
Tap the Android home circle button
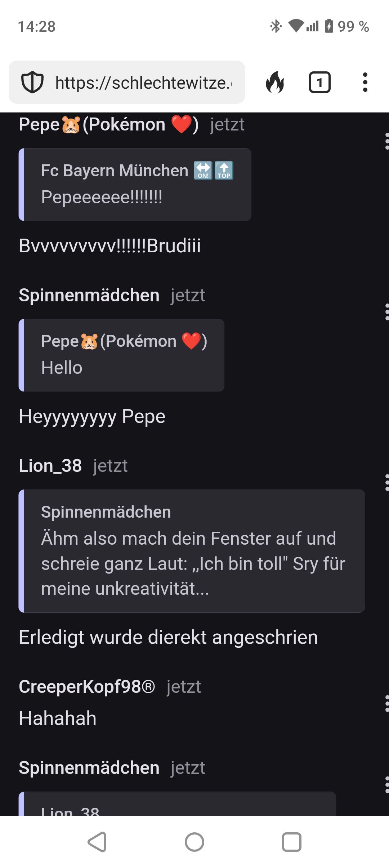[x=194, y=842]
